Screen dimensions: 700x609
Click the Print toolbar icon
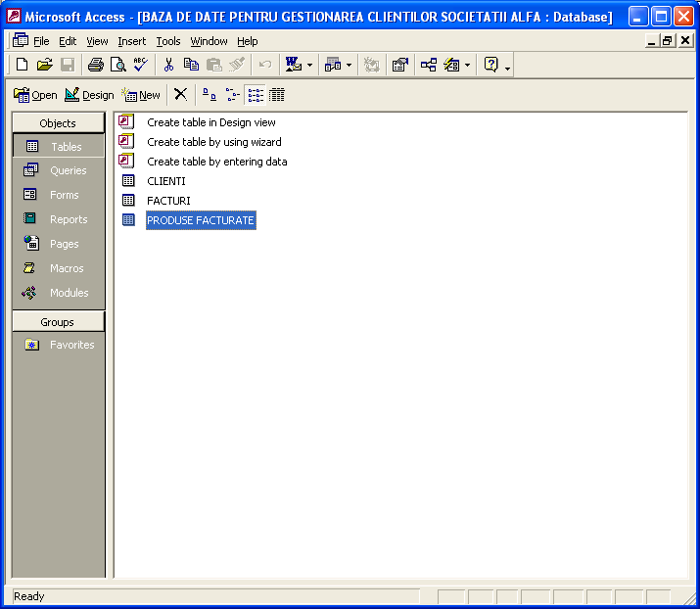point(96,66)
